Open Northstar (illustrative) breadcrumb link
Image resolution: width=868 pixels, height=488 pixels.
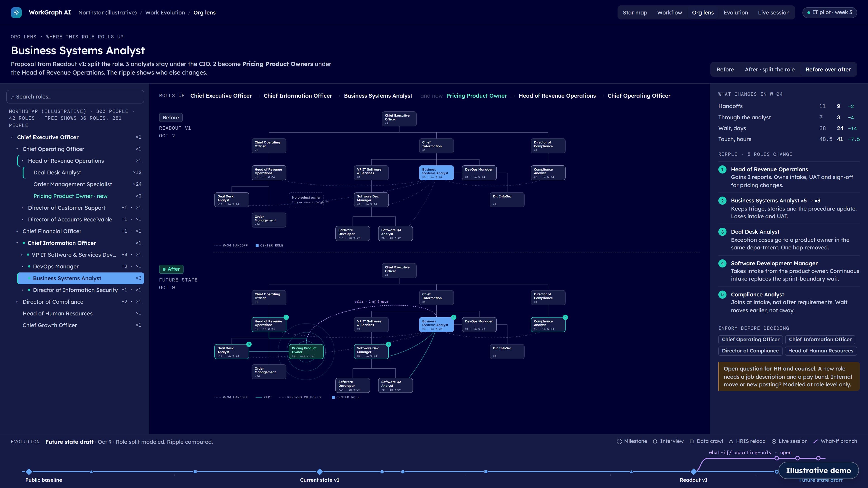tap(108, 12)
